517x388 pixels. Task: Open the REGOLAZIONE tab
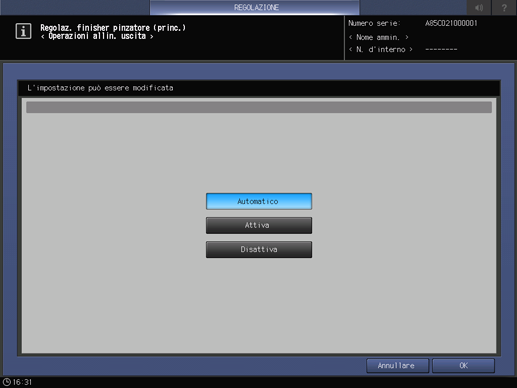[x=255, y=7]
